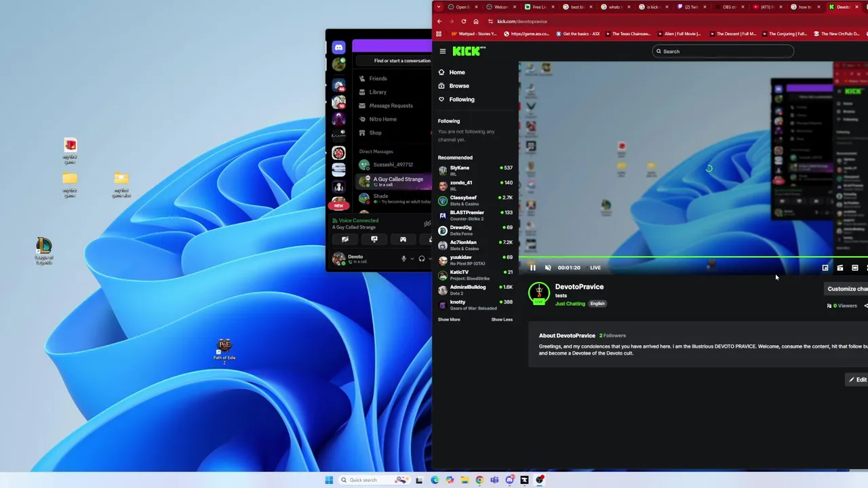The width and height of the screenshot is (868, 488).
Task: Open Shade direct message
Action: click(393, 199)
